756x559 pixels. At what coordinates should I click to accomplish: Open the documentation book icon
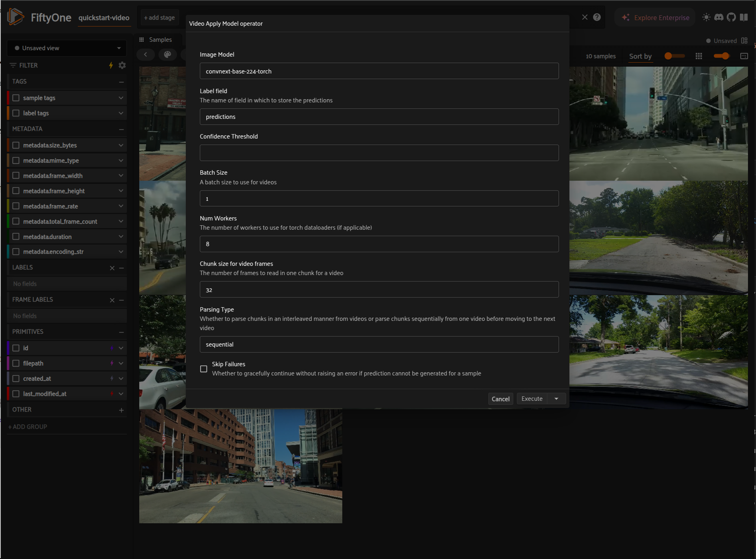click(x=744, y=17)
